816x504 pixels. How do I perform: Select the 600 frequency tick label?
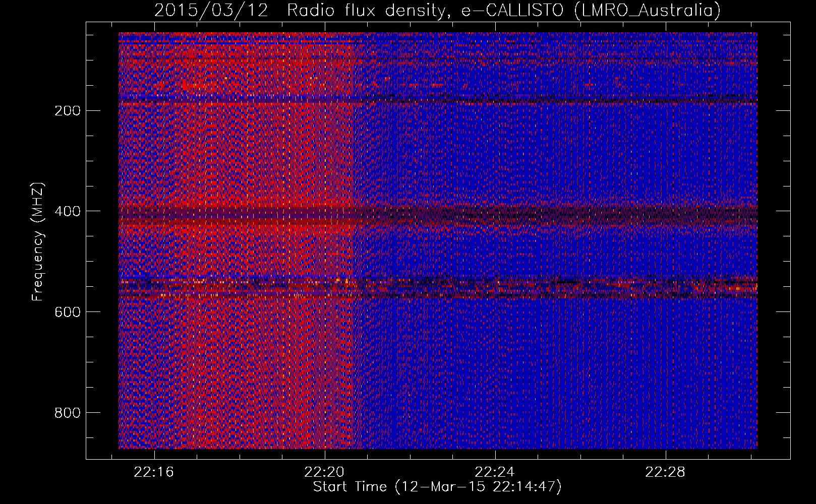tap(67, 312)
